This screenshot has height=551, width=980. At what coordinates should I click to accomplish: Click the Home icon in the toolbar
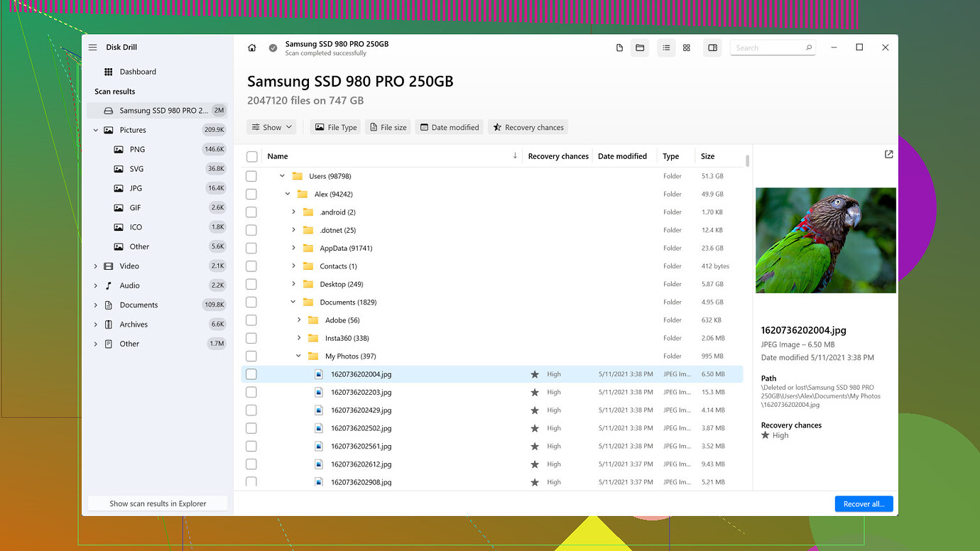[x=251, y=47]
